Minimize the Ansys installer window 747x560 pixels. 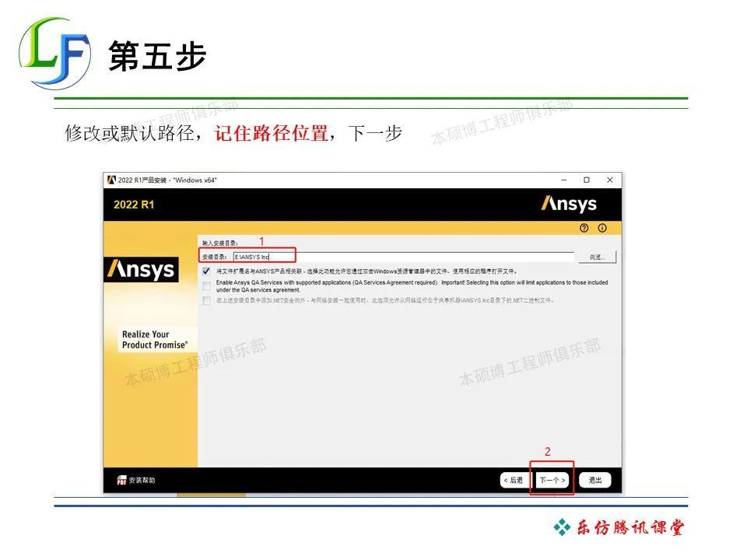564,180
